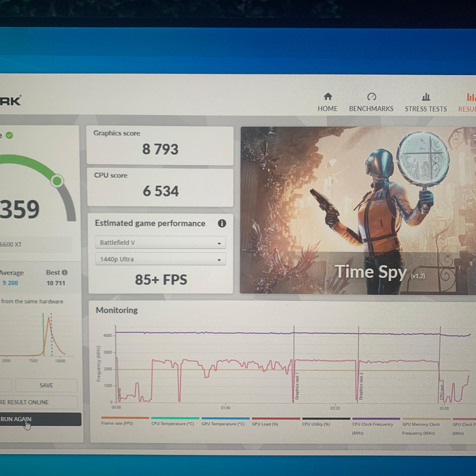Click the Time Spy benchmark thumbnail
Screen dimensions: 476x476
pyautogui.click(x=358, y=210)
